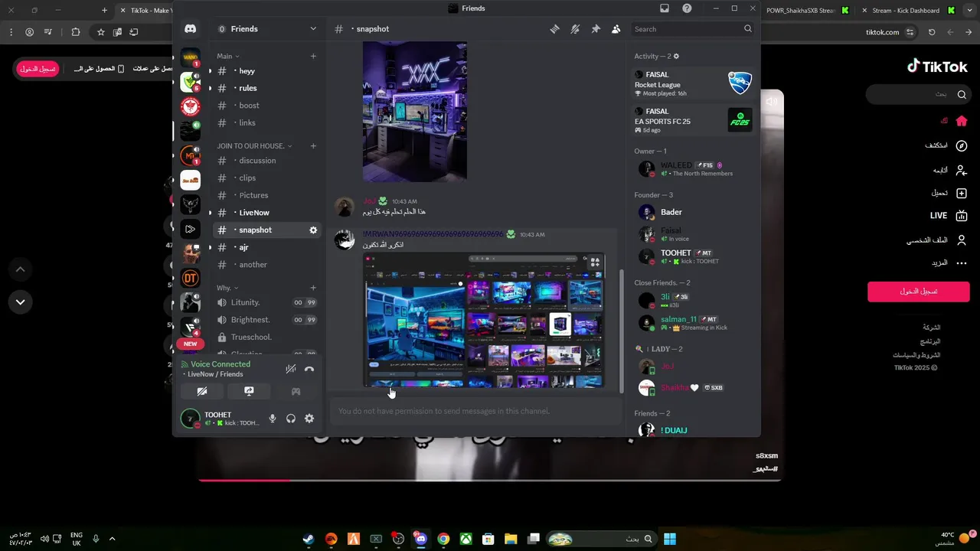Open the WANO server icon
Image resolution: width=980 pixels, height=551 pixels.
[x=190, y=57]
